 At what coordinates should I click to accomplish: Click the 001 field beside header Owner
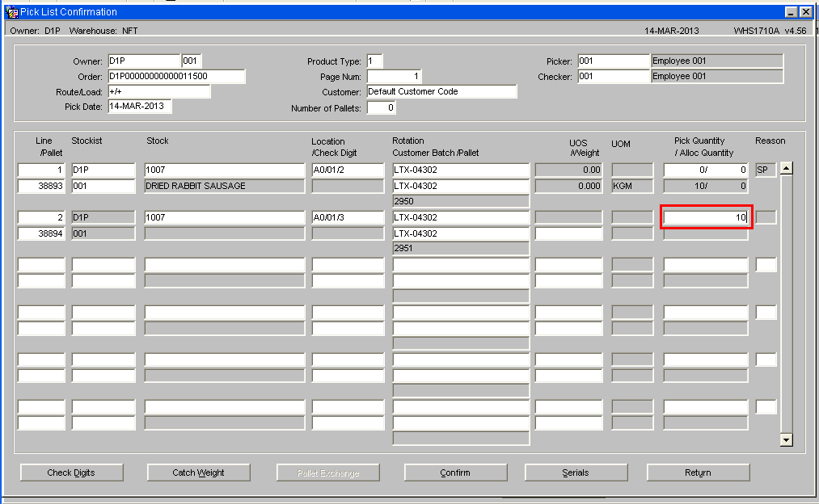click(192, 61)
